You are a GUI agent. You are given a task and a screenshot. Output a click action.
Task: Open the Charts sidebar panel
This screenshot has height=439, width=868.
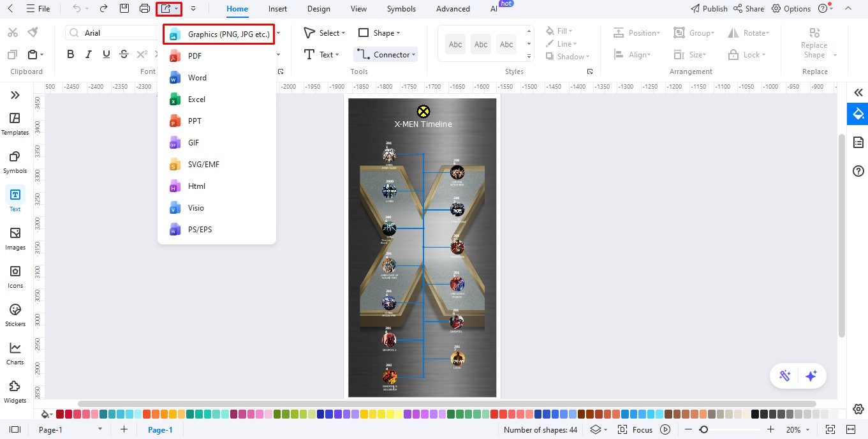pos(15,354)
